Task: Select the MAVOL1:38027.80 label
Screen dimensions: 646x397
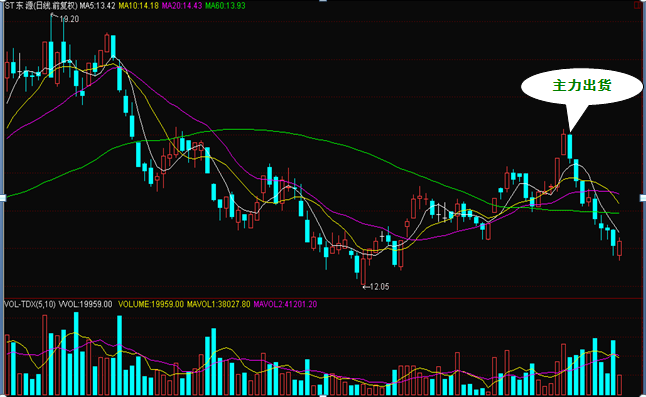Action: (x=218, y=304)
